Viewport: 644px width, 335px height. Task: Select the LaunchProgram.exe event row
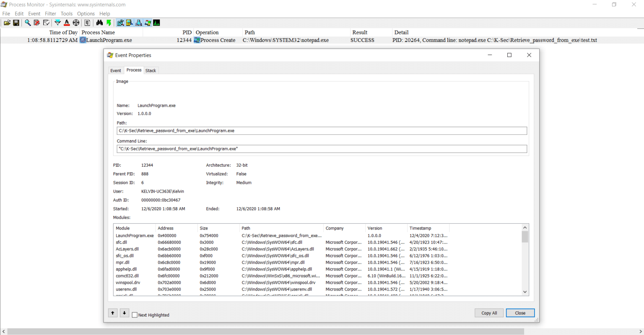322,40
